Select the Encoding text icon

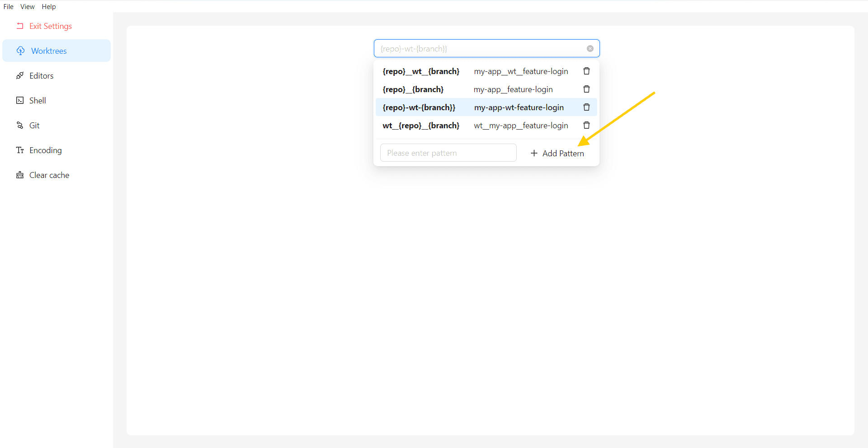[x=20, y=150]
